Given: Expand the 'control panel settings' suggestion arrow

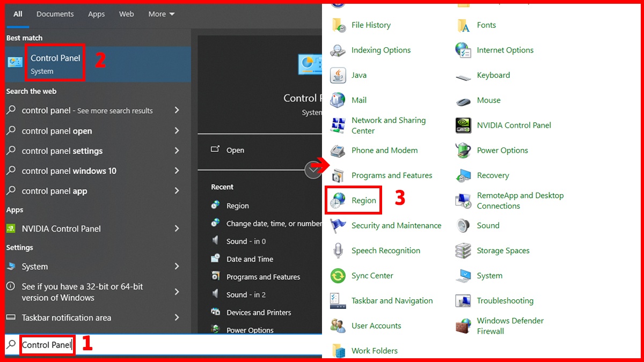Looking at the screenshot, I should [177, 151].
